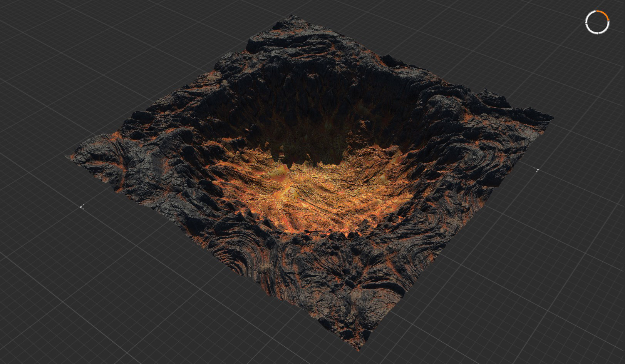
Task: Click the upper-left white arc of the view ring
Action: tap(590, 14)
